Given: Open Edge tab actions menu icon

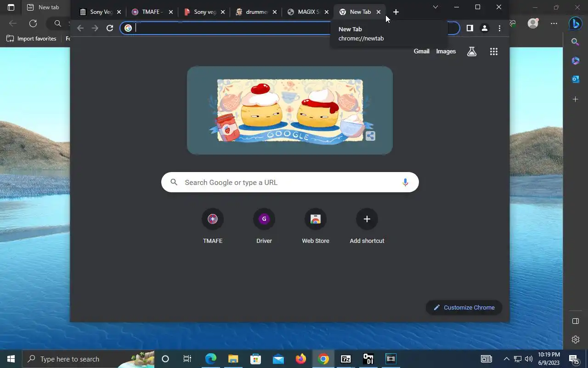Looking at the screenshot, I should pyautogui.click(x=11, y=7).
